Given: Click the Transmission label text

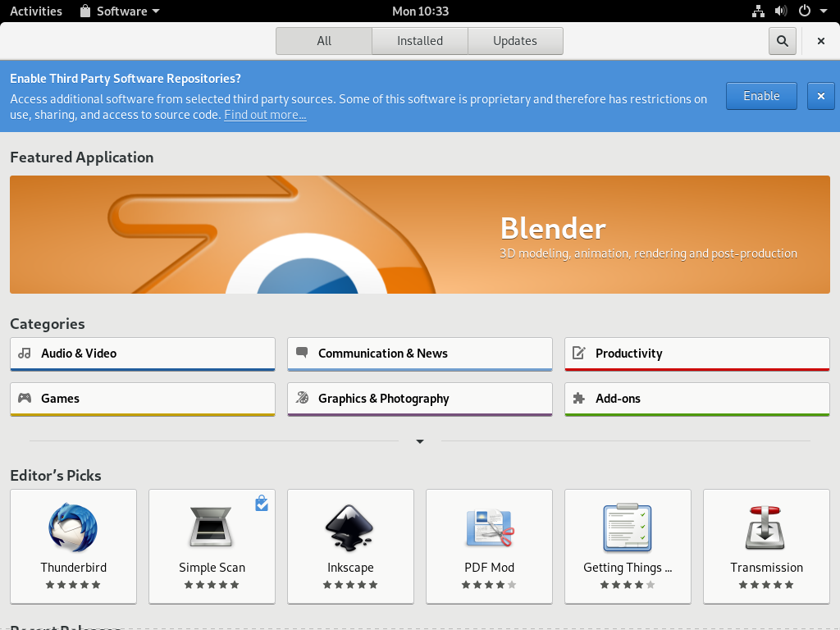Looking at the screenshot, I should point(767,568).
